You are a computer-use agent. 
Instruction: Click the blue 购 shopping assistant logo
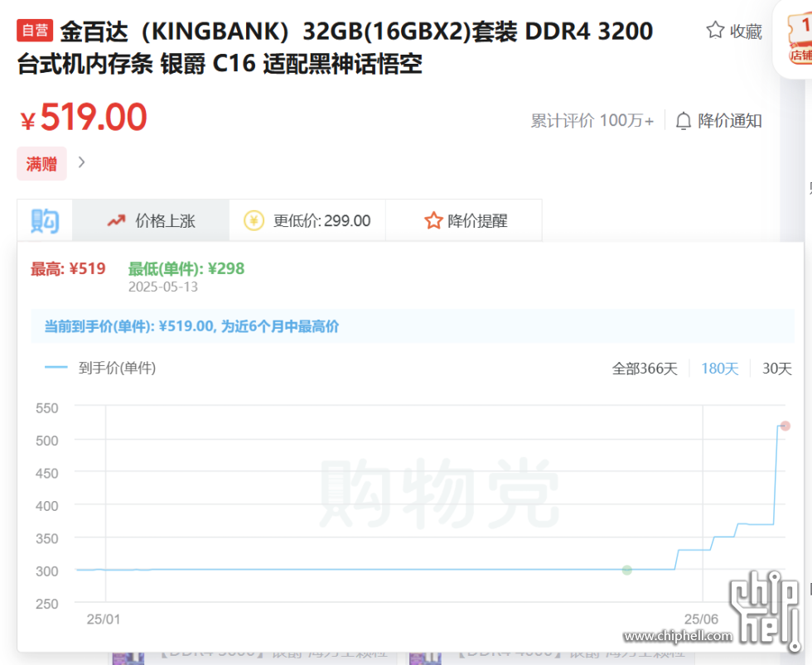(x=45, y=221)
